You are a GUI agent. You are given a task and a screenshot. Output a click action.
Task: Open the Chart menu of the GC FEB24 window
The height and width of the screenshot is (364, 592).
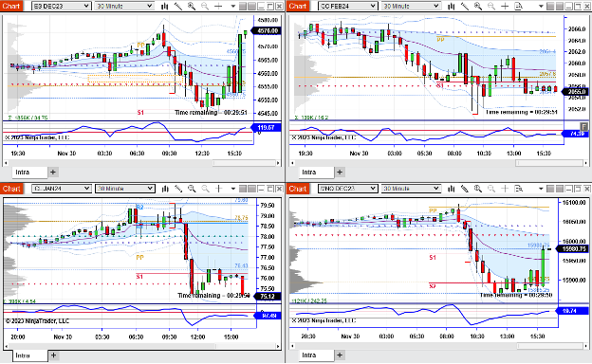[298, 6]
